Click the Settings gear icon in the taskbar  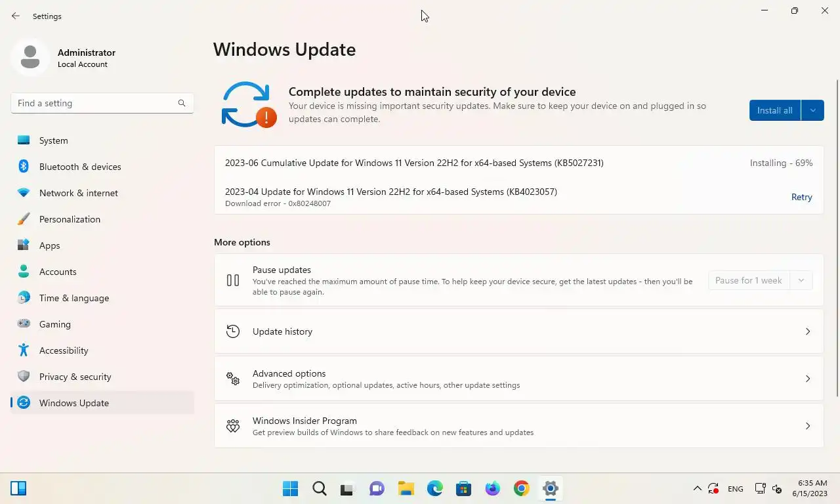coord(550,488)
